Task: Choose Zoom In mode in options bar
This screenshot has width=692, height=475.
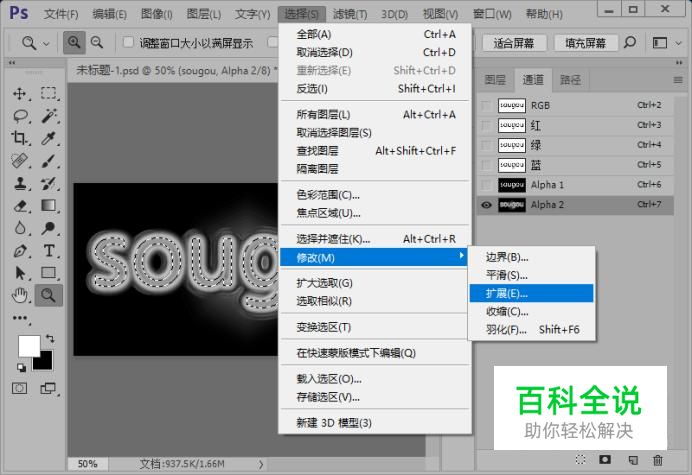Action: click(x=74, y=42)
